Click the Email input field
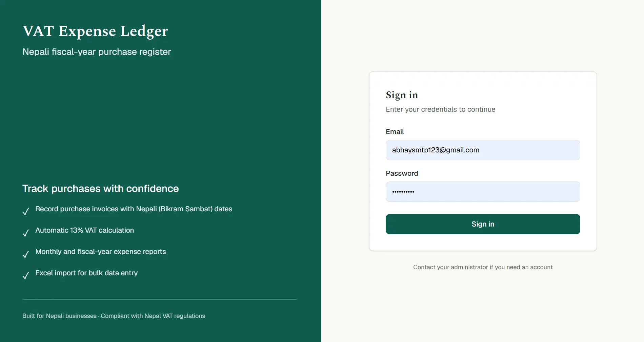The image size is (644, 342). point(483,150)
